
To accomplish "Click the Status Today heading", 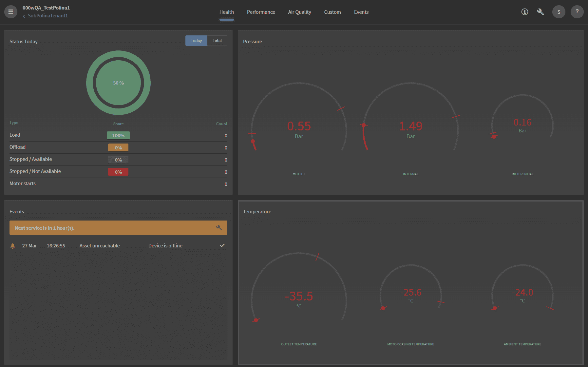I will coord(24,42).
